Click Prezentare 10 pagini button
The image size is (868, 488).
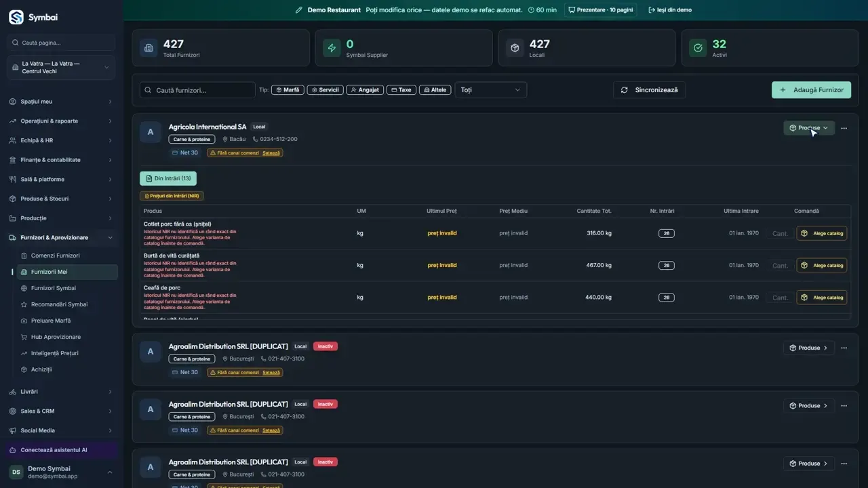[600, 10]
